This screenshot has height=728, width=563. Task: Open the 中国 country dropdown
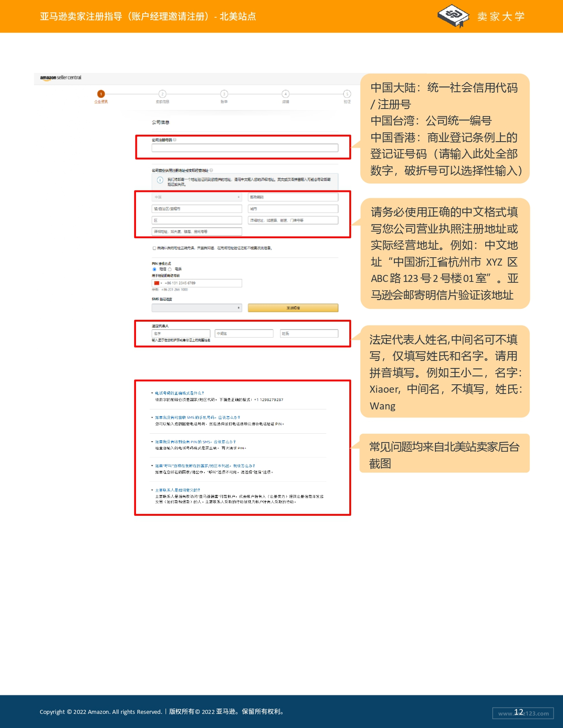coord(196,197)
